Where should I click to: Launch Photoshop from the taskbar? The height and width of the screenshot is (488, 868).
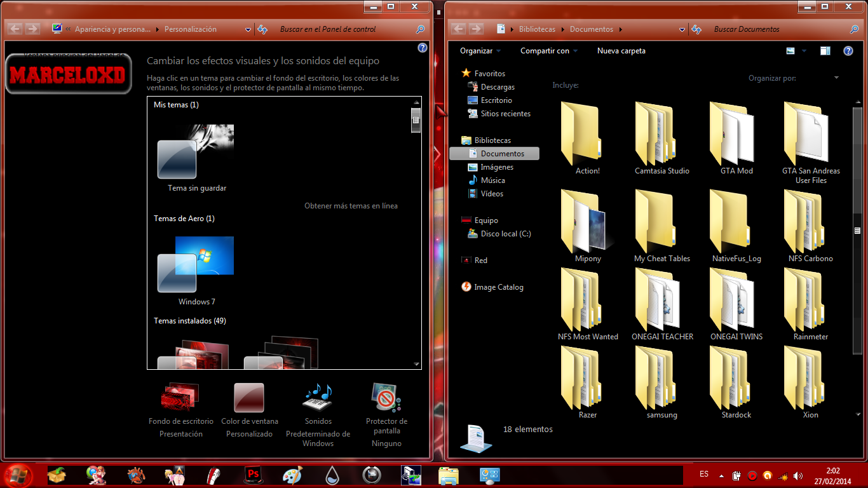click(x=254, y=475)
